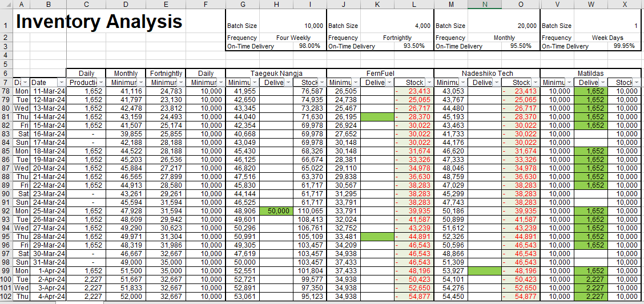
Task: Select row 78 header
Action: [6, 91]
